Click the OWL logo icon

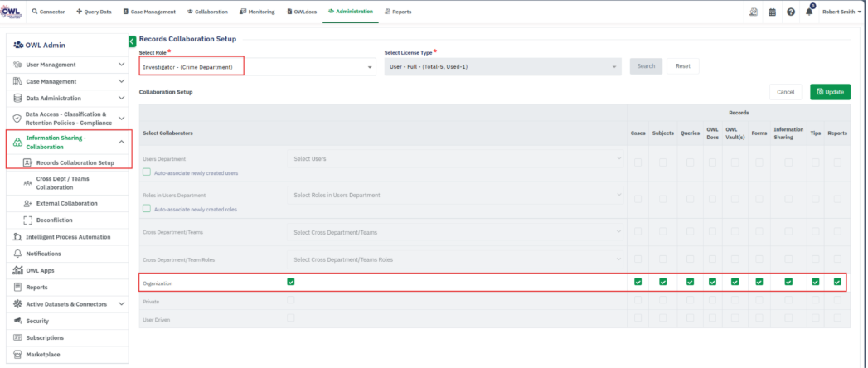pos(12,11)
